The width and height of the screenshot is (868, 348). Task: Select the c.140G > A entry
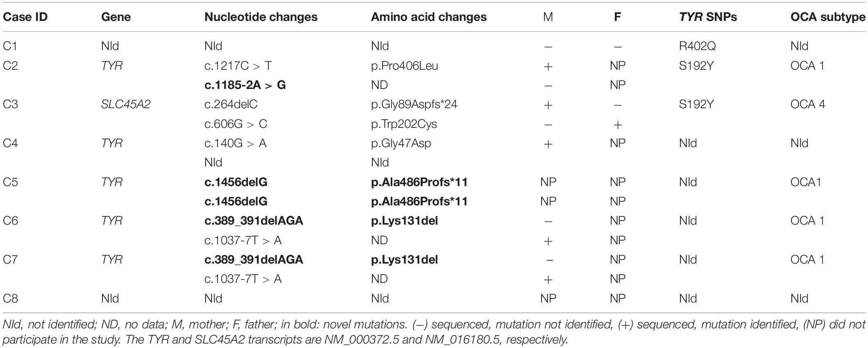(x=236, y=143)
